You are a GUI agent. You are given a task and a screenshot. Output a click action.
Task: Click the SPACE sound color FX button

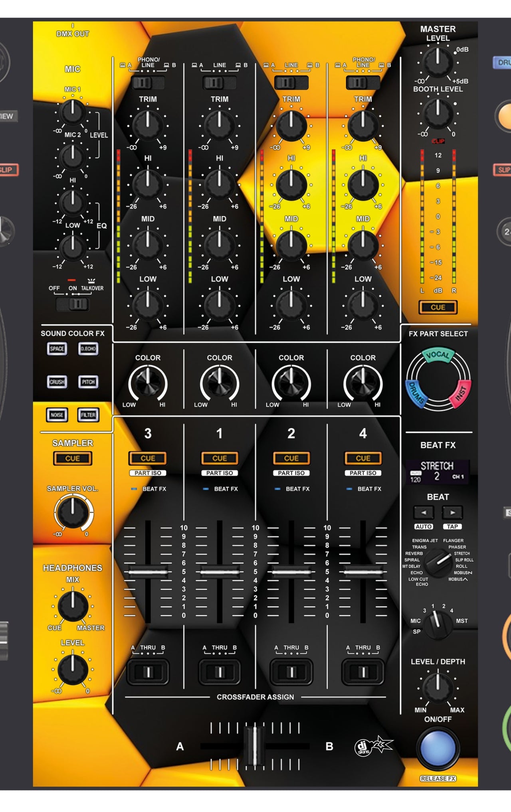pos(57,349)
